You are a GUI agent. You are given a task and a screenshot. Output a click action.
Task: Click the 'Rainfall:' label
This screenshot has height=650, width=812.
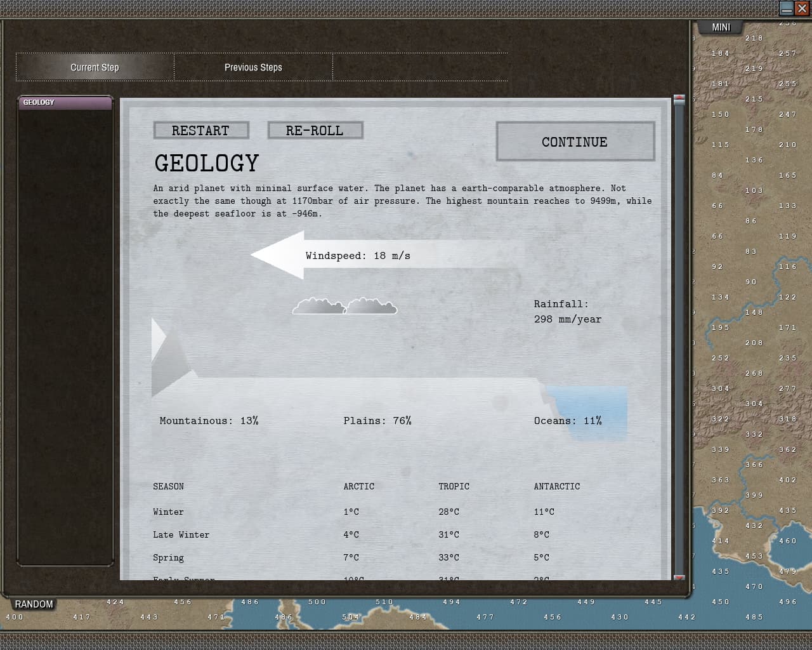561,304
